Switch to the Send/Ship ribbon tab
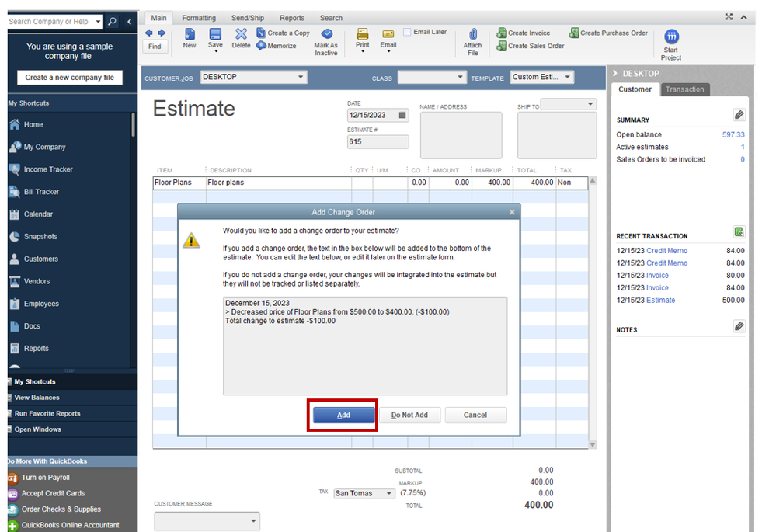This screenshot has height=532, width=776. [248, 18]
